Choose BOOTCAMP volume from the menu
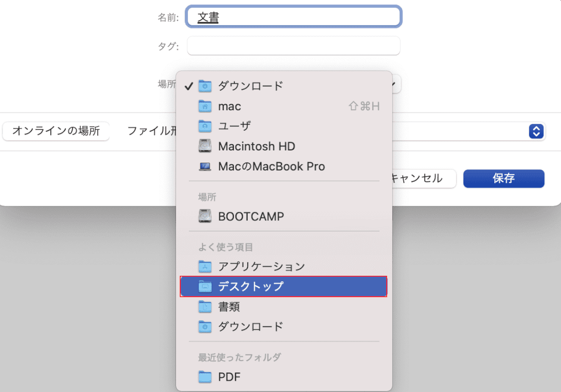This screenshot has height=392, width=561. point(284,216)
